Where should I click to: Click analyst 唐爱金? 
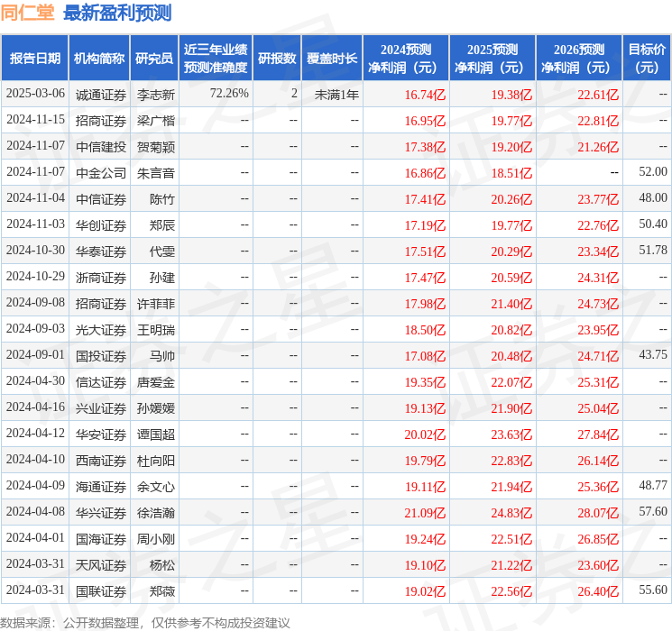[155, 382]
